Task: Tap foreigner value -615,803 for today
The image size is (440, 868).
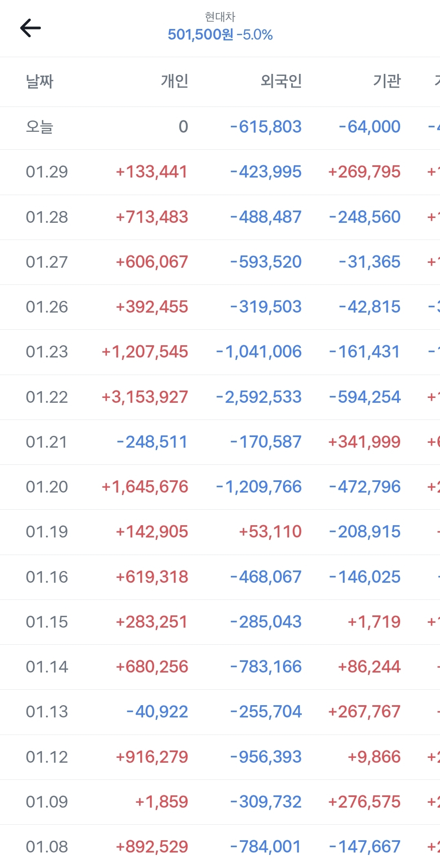Action: pyautogui.click(x=266, y=127)
